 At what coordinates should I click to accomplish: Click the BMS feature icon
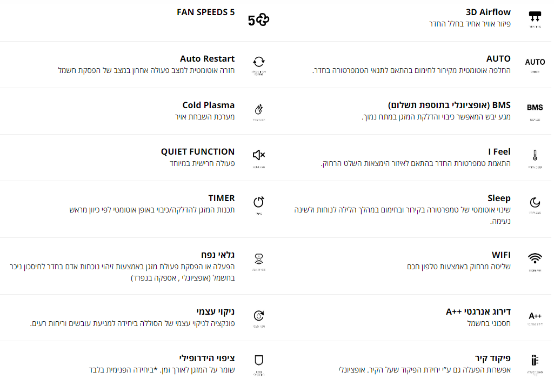pos(535,108)
